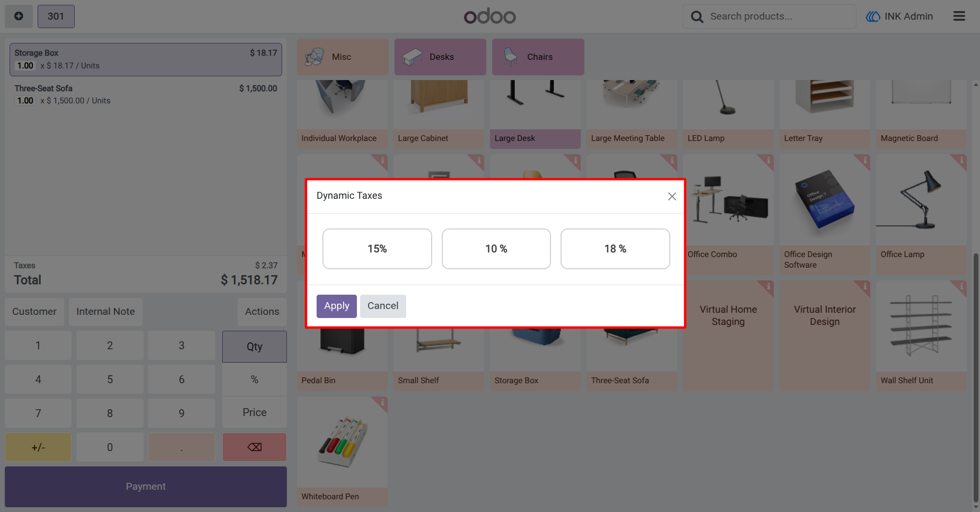Viewport: 980px width, 512px height.
Task: Click the search magnifier icon
Action: (x=697, y=17)
